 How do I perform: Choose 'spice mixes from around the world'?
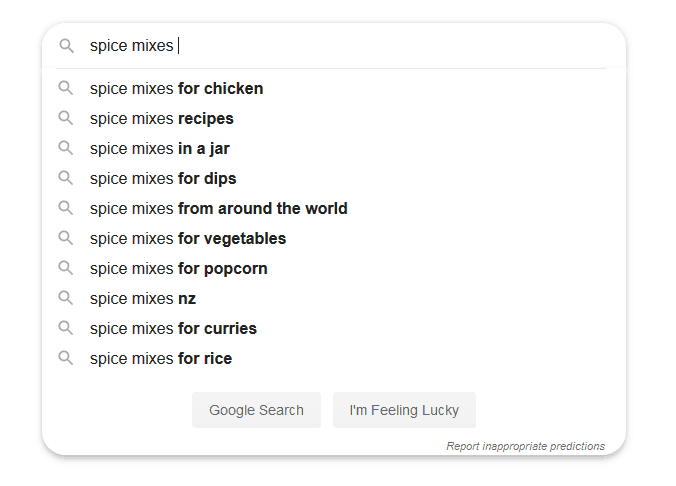coord(219,209)
